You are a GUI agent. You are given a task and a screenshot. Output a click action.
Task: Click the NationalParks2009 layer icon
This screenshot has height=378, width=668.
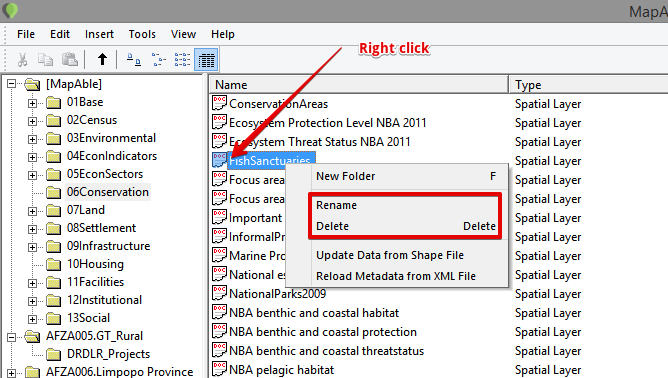(219, 294)
